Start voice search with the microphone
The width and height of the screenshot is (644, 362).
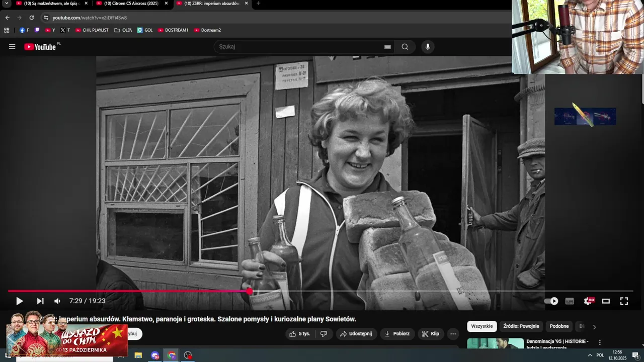click(428, 47)
